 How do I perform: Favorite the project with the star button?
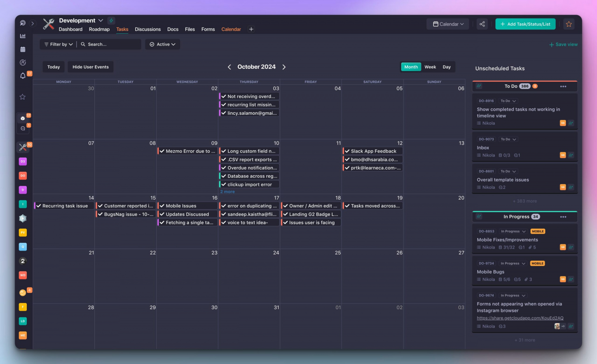coord(569,24)
